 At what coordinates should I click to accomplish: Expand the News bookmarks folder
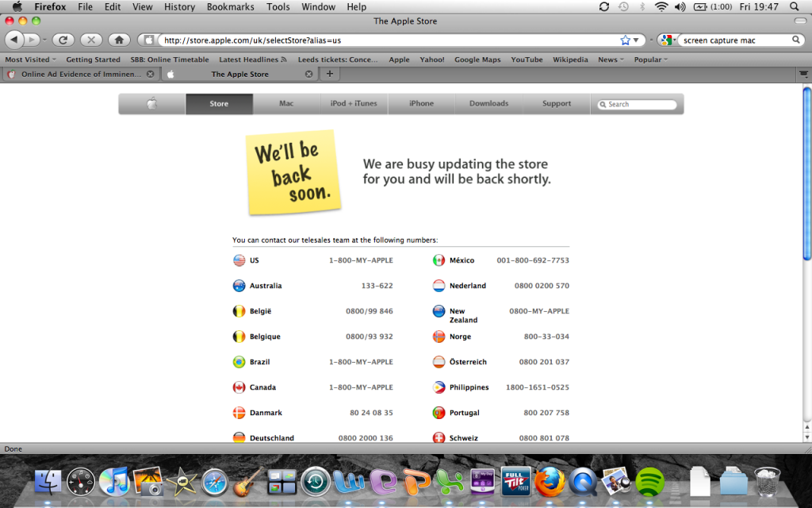(x=611, y=60)
